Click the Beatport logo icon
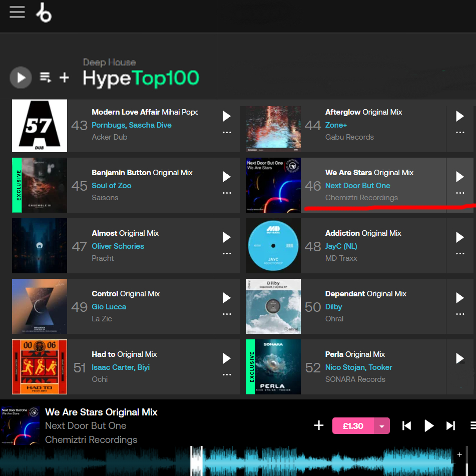This screenshot has width=476, height=476. pyautogui.click(x=44, y=13)
